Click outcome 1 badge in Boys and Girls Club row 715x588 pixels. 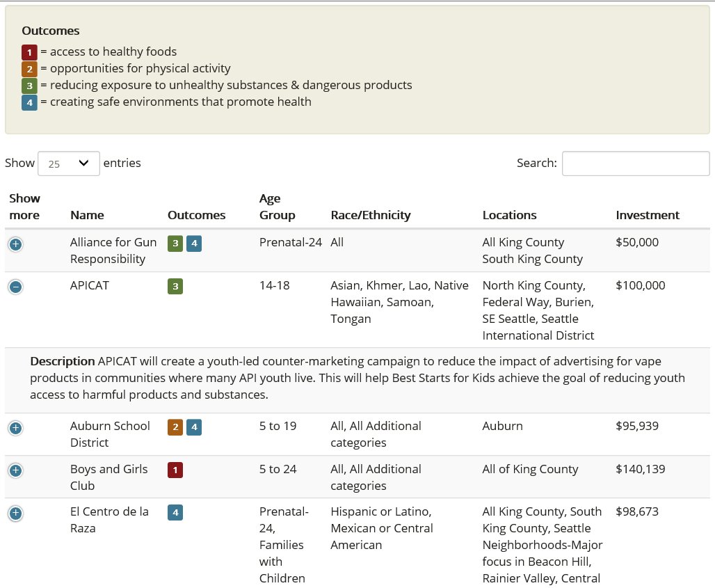(x=175, y=470)
